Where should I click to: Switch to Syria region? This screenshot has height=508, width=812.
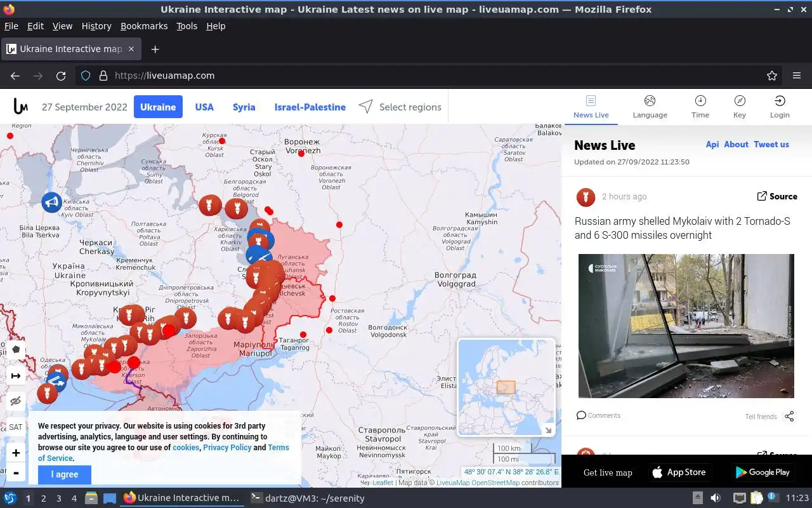point(244,107)
